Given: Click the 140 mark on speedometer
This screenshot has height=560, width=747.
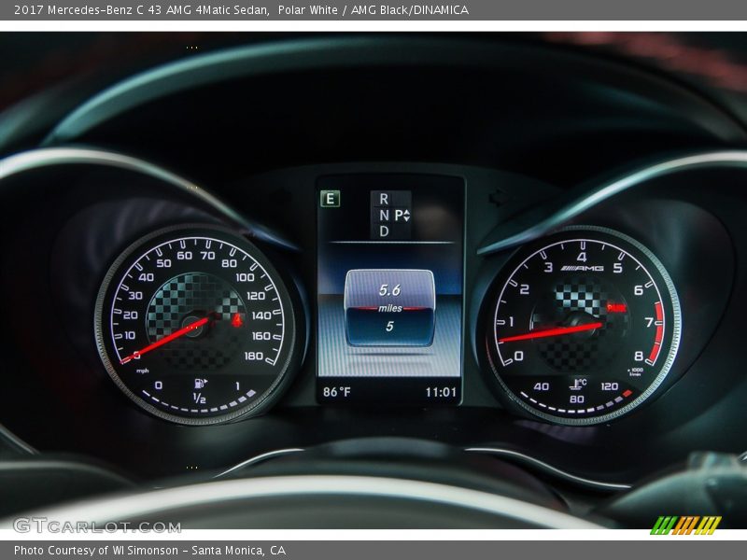Looking at the screenshot, I should point(261,315).
